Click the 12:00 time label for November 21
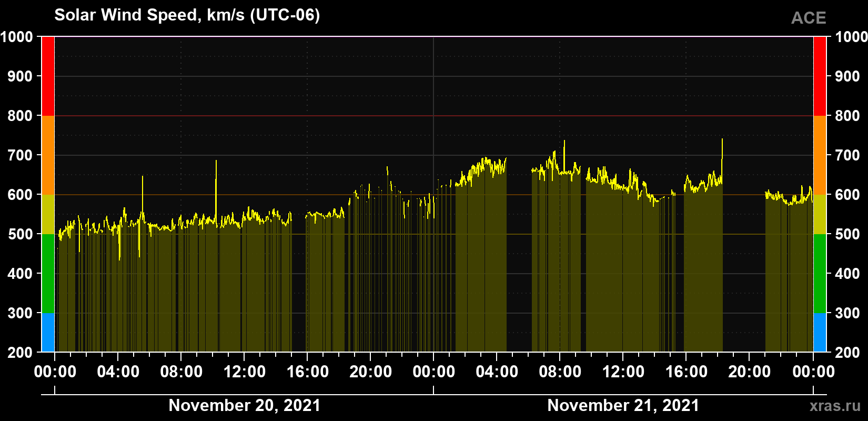868x421 pixels. [623, 372]
